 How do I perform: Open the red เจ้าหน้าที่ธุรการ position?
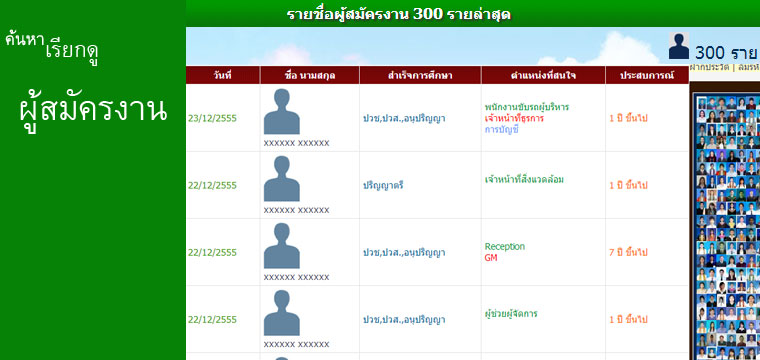pos(514,118)
